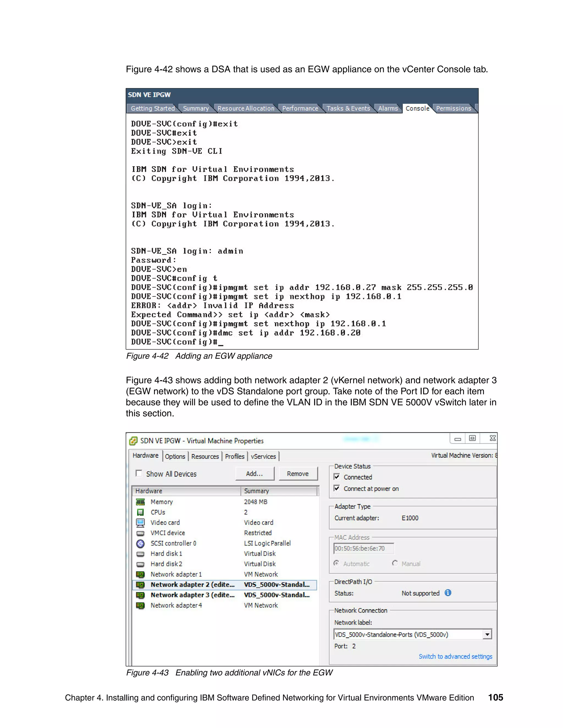Image resolution: width=563 pixels, height=728 pixels.
Task: Select the Hard disk 2 row
Action: click(x=225, y=564)
